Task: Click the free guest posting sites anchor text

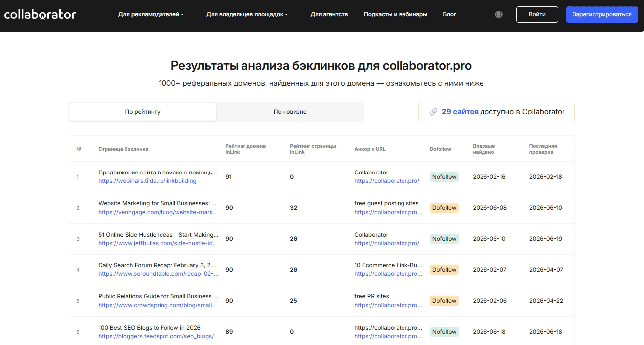Action: pos(387,203)
